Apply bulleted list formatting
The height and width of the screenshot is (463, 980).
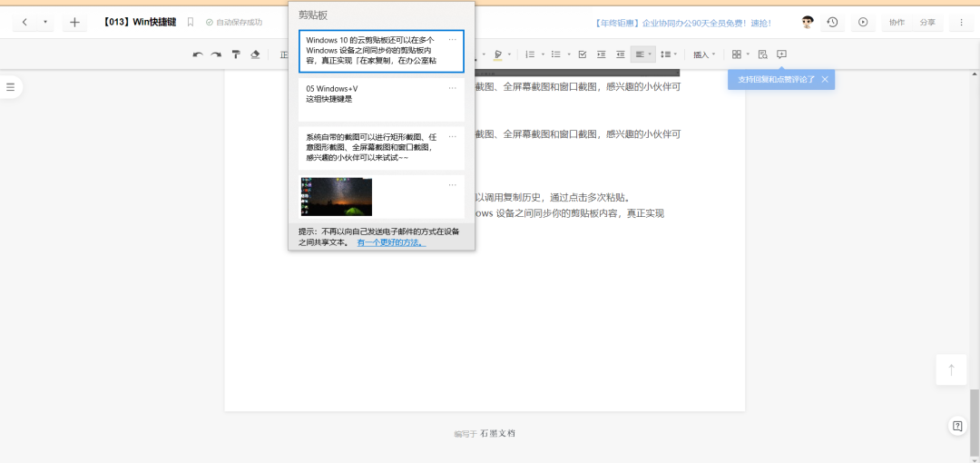555,54
